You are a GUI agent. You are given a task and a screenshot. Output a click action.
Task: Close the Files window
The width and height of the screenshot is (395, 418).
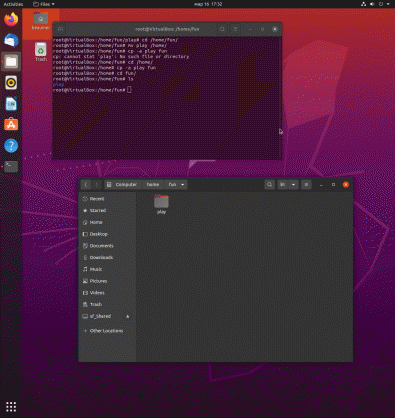coord(346,184)
